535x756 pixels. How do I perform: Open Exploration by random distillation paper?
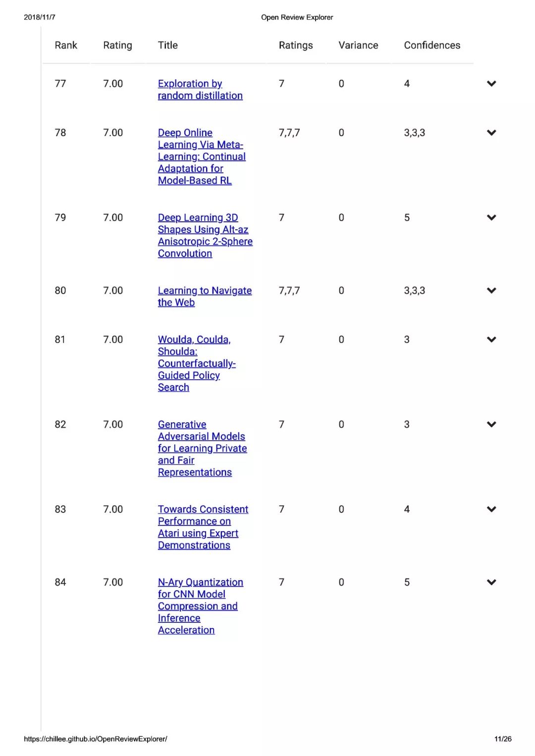click(x=200, y=90)
